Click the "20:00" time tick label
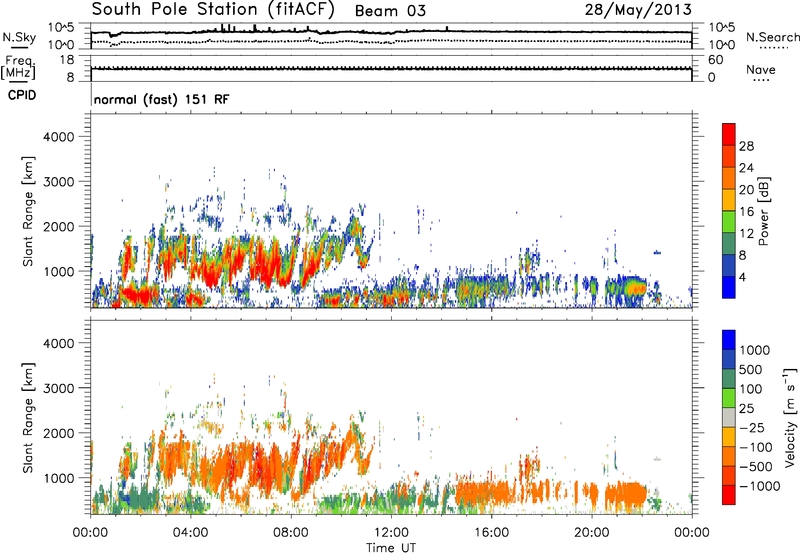Image resolution: width=800 pixels, height=554 pixels. [x=592, y=533]
